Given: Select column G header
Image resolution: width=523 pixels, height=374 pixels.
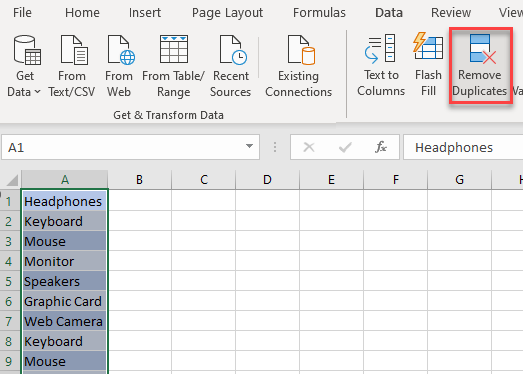Looking at the screenshot, I should (x=460, y=180).
